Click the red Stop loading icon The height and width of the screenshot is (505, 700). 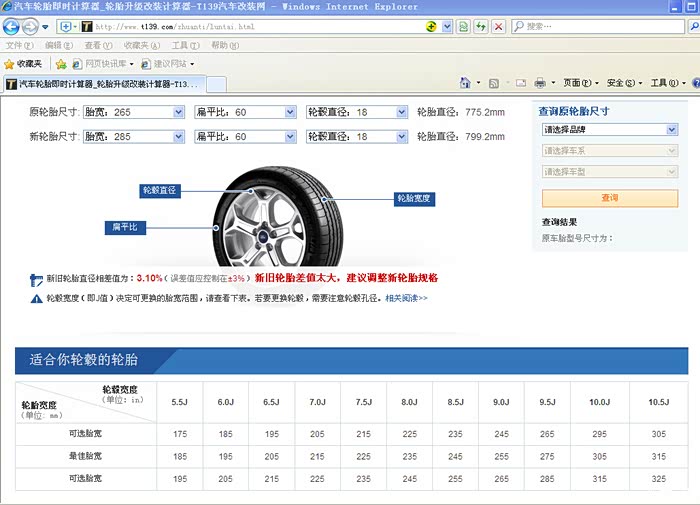click(498, 26)
